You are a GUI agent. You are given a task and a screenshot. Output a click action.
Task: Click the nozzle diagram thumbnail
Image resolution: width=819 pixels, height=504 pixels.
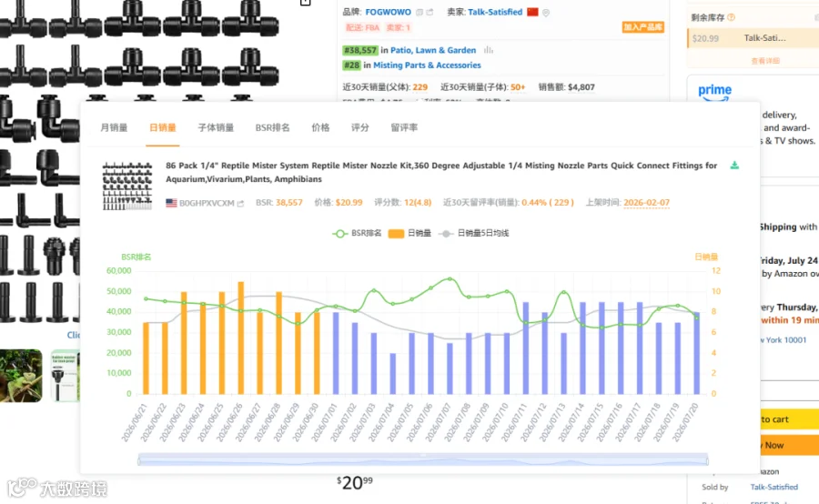pyautogui.click(x=66, y=376)
